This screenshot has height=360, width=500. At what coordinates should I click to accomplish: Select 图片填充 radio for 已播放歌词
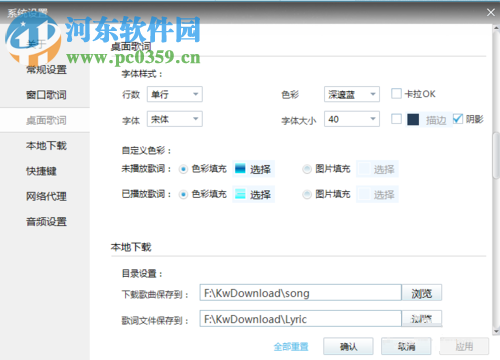point(307,194)
